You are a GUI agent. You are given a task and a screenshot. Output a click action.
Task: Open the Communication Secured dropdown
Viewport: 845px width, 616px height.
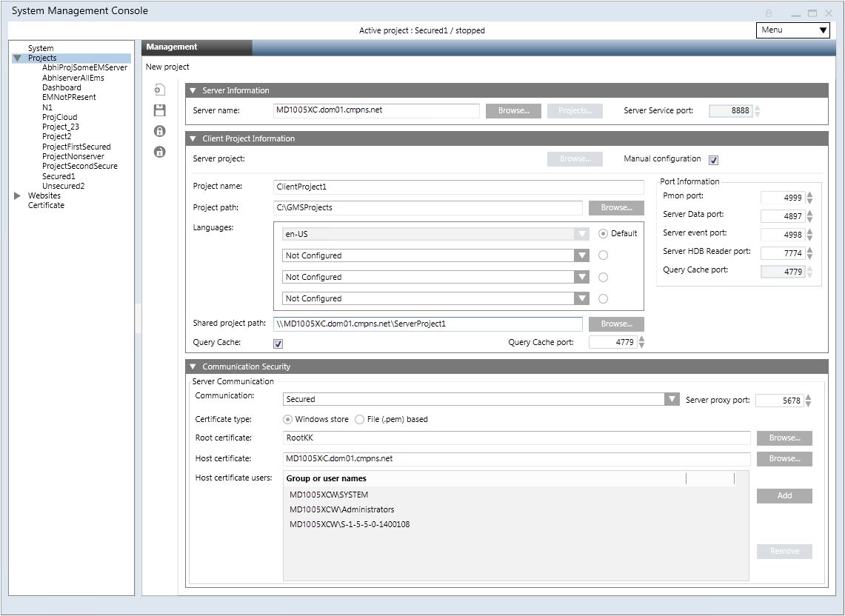coord(672,399)
